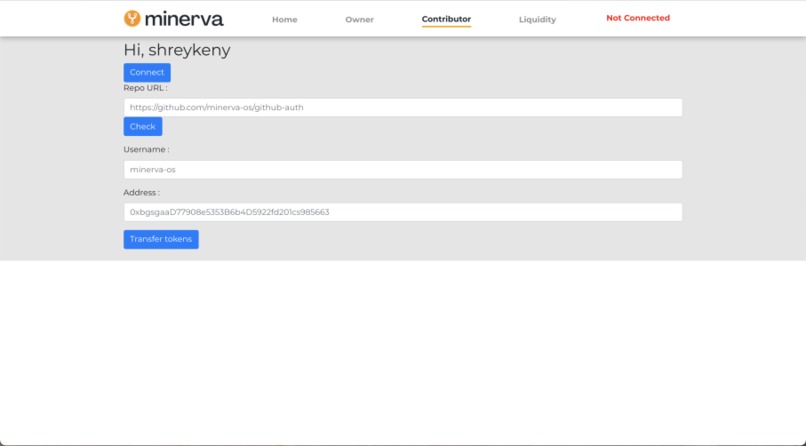Image resolution: width=806 pixels, height=446 pixels.
Task: Focus the Address input field
Action: [x=403, y=212]
